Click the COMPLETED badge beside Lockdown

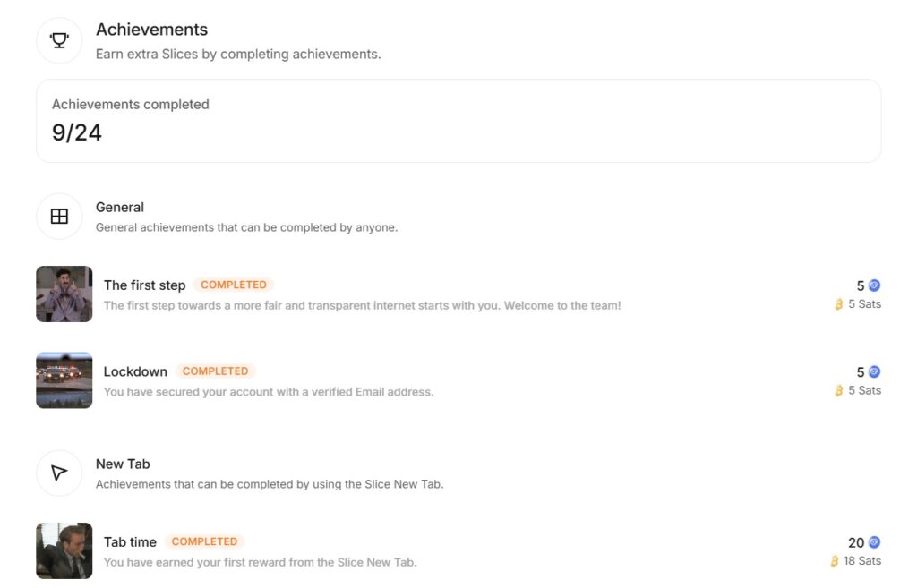pos(215,371)
